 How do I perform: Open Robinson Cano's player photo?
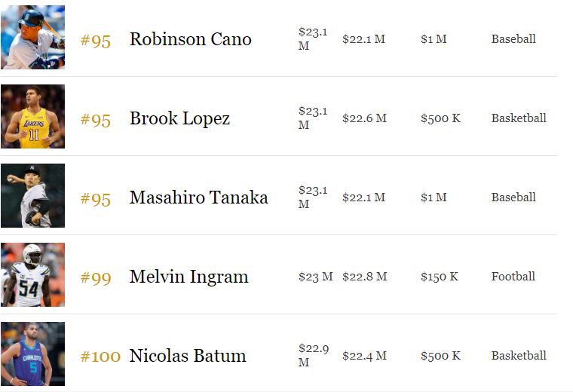tap(33, 37)
